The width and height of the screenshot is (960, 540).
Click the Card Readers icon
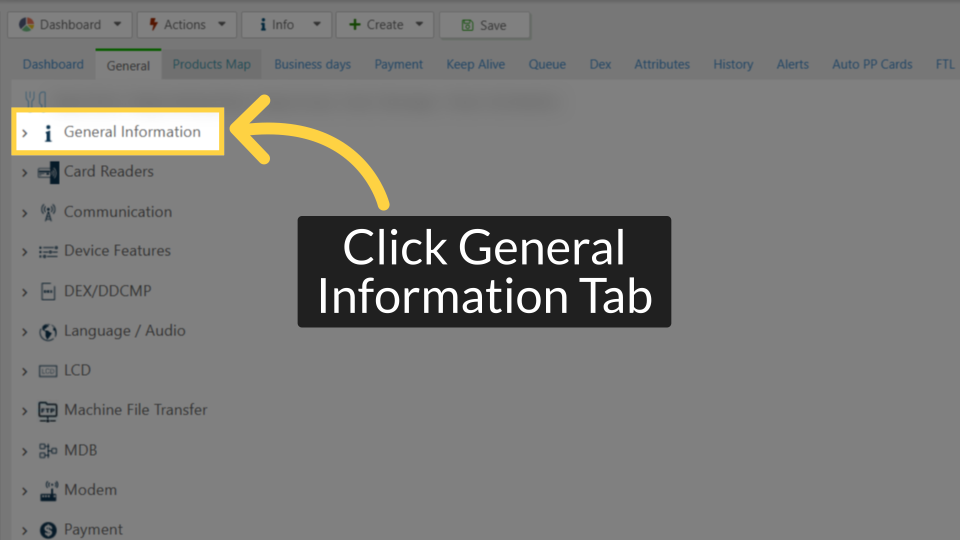click(x=48, y=172)
